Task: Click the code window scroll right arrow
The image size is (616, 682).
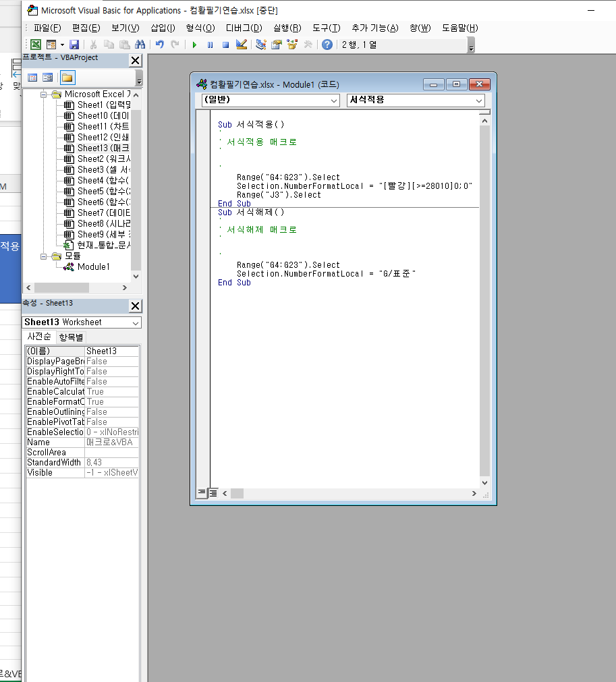Action: (474, 493)
